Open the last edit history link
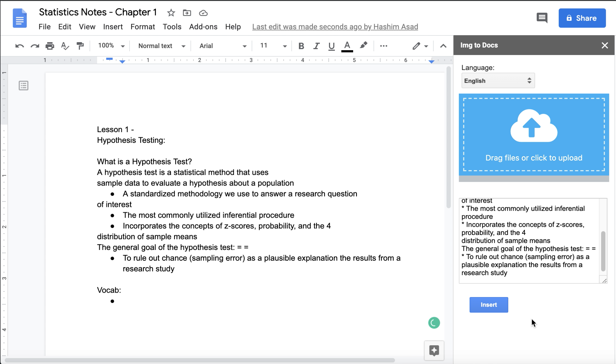 (x=335, y=27)
